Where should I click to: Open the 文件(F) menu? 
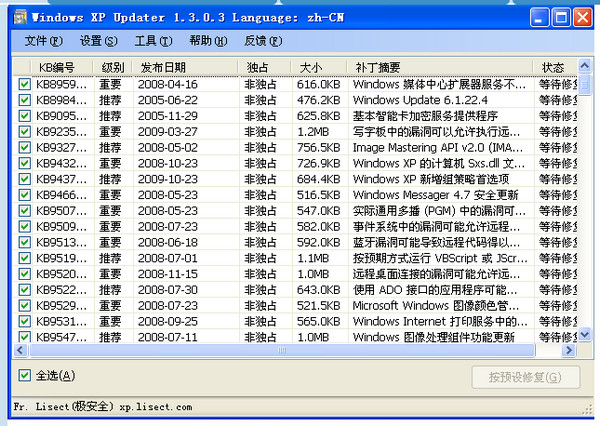(x=43, y=41)
